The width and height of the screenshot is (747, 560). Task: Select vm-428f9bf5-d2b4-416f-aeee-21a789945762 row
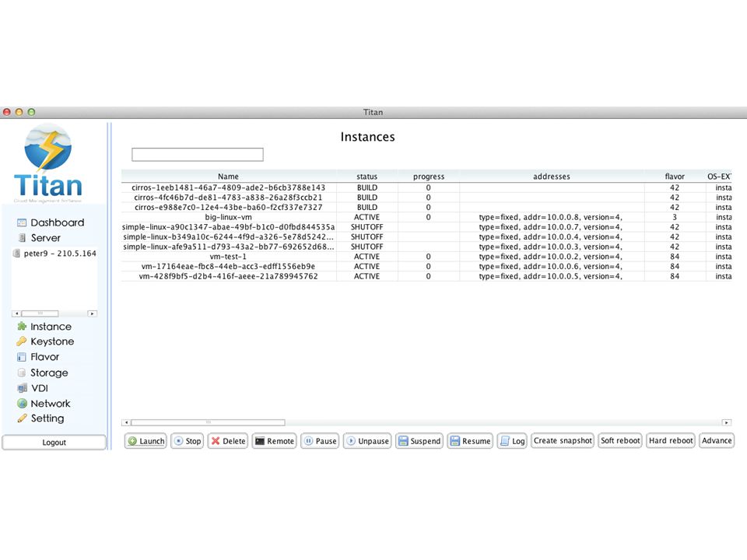tap(426, 276)
